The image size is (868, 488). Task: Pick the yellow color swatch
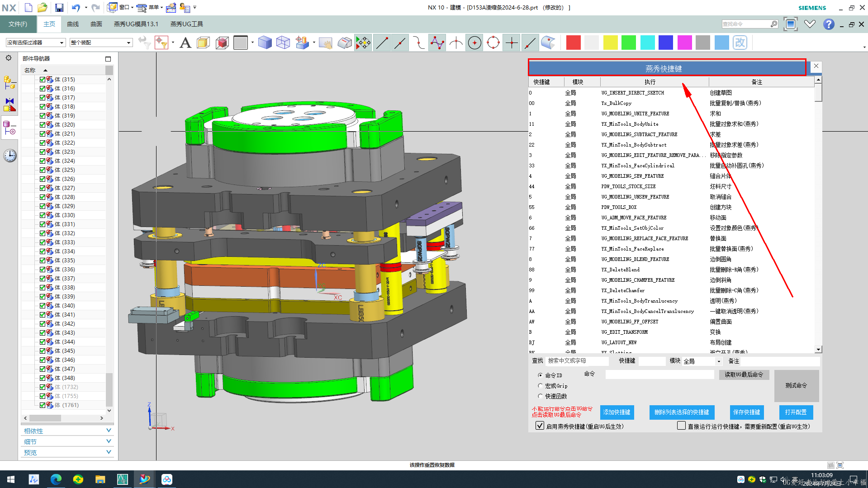tap(610, 43)
